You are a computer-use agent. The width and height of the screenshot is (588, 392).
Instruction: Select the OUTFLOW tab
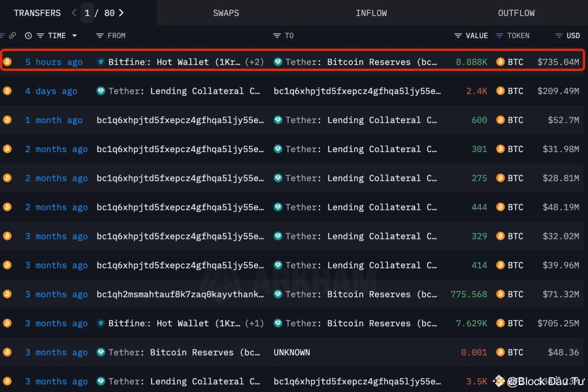[516, 13]
